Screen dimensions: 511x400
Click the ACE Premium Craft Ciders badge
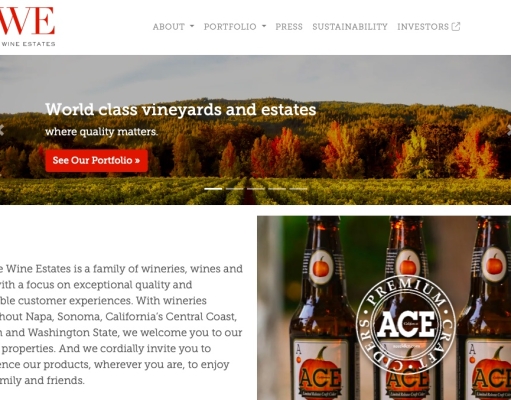406,324
